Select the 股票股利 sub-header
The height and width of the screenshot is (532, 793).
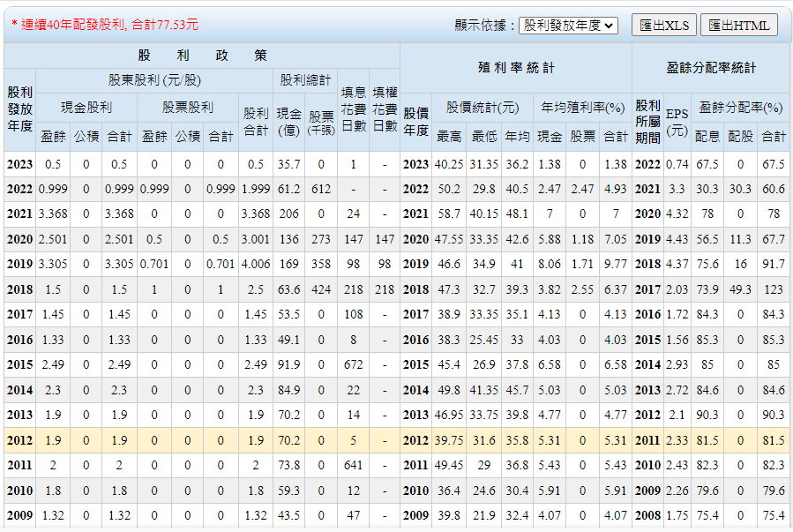(187, 108)
